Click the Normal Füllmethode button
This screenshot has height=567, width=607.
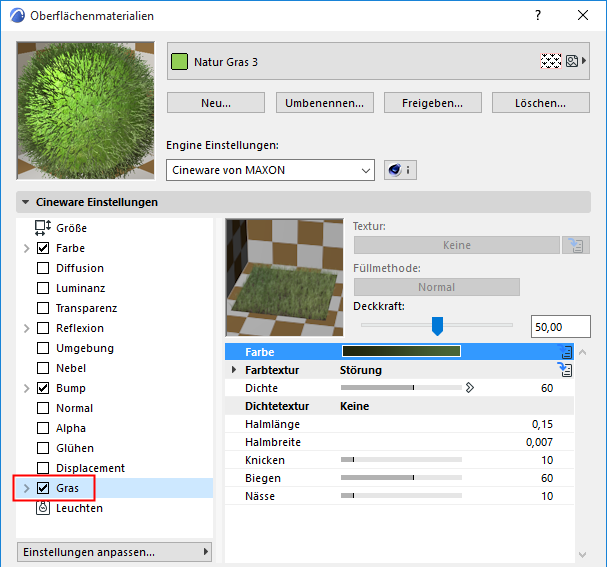point(437,287)
